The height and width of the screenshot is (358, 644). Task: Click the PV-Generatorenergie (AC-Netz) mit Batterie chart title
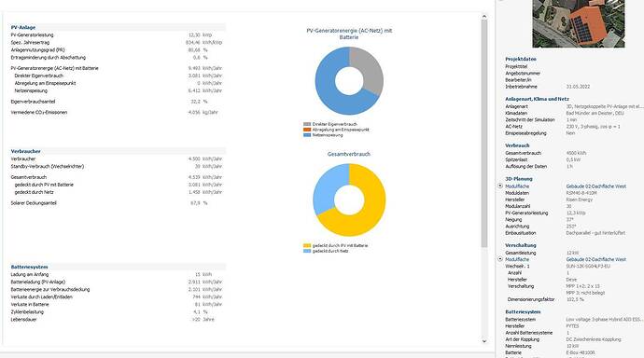pyautogui.click(x=349, y=34)
